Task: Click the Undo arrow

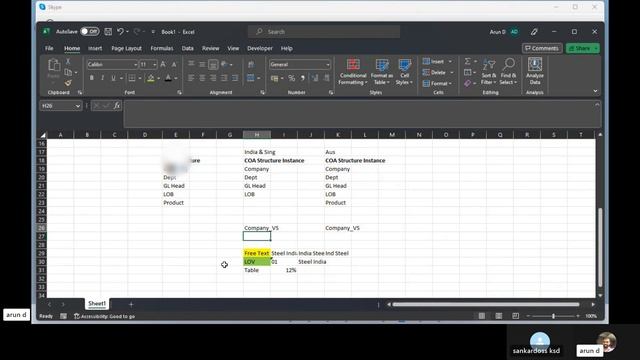Action: coord(120,31)
